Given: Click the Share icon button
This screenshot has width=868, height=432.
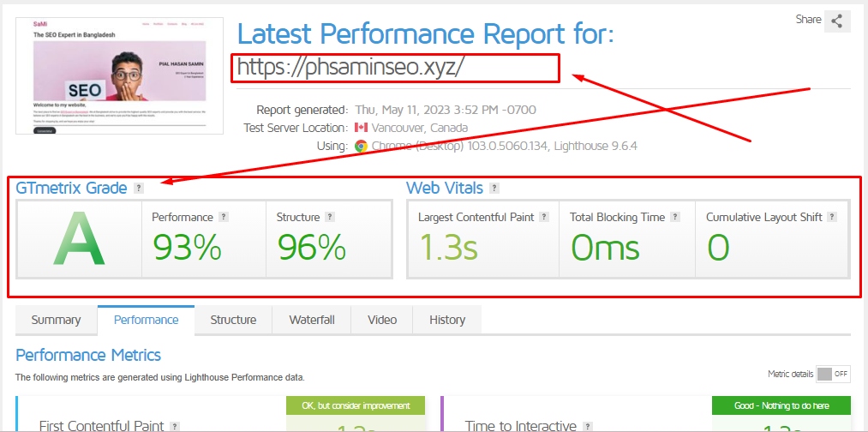Looking at the screenshot, I should [837, 21].
